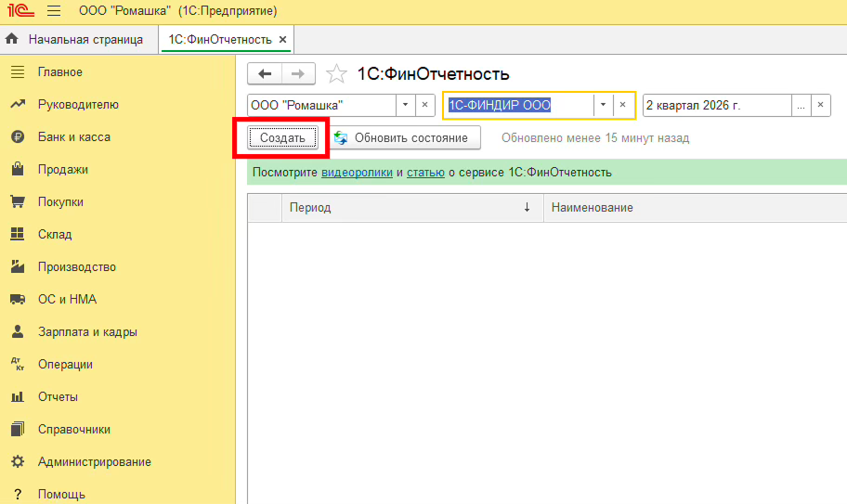Add page to favorites with star icon
Image resolution: width=847 pixels, height=504 pixels.
pos(336,74)
